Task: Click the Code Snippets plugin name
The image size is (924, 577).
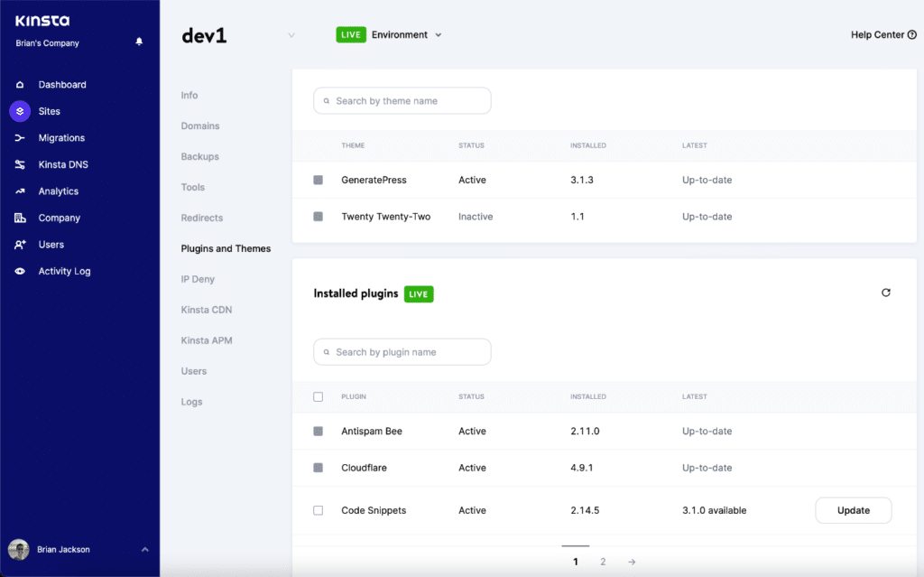Action: (x=374, y=510)
